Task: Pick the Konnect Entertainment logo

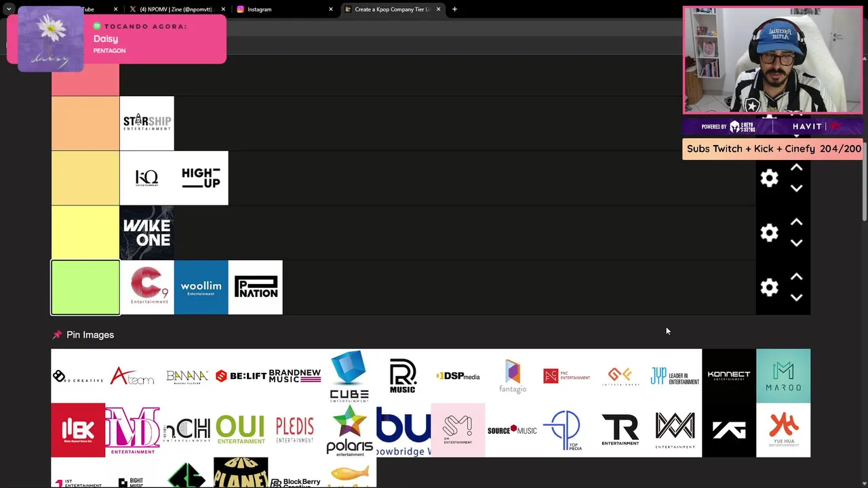Action: (729, 376)
